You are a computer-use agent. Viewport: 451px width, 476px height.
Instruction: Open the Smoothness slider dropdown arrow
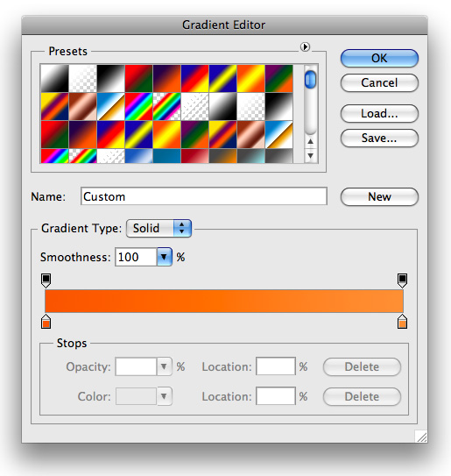(x=165, y=257)
